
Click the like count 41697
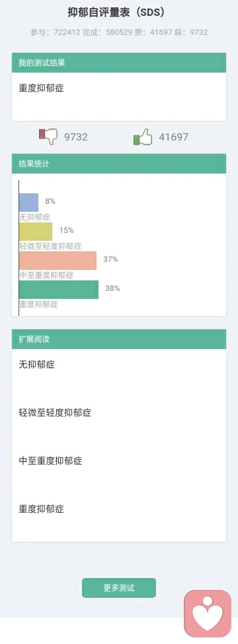(x=174, y=137)
